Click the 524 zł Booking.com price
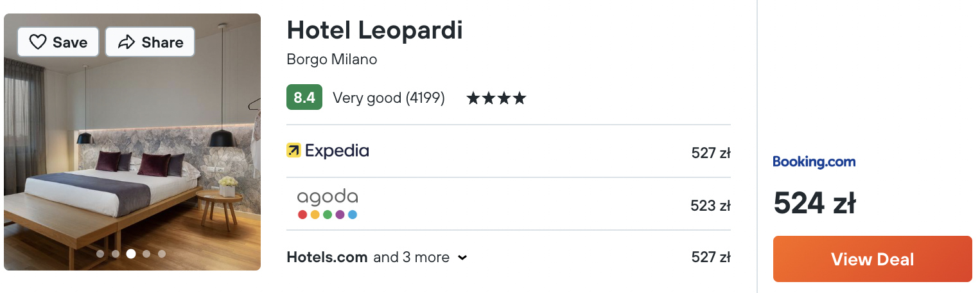The height and width of the screenshot is (293, 980). point(814,203)
